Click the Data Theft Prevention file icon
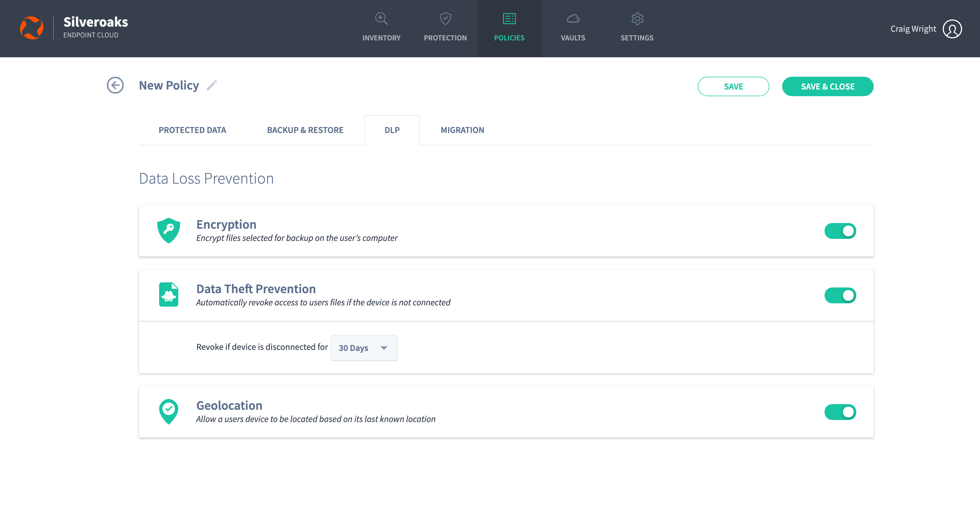Image resolution: width=980 pixels, height=510 pixels. pos(168,295)
